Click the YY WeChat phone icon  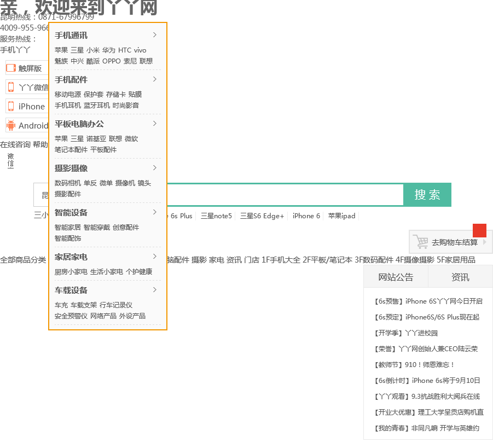point(11,87)
